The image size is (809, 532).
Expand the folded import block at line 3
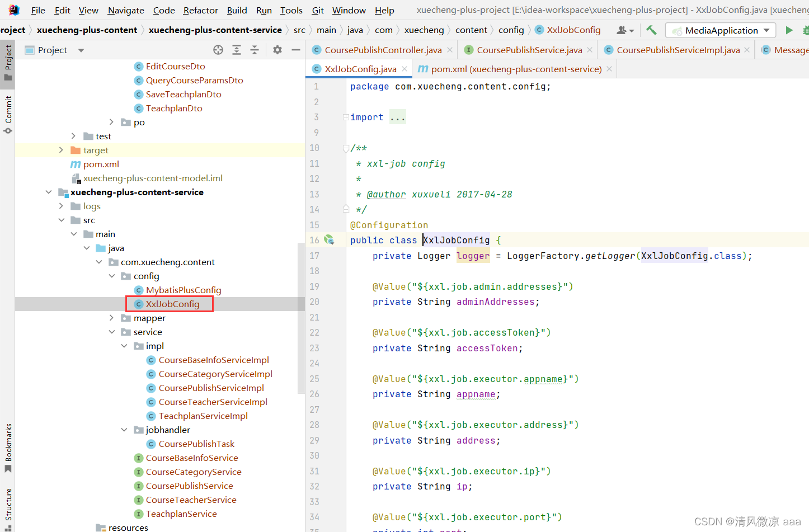(x=346, y=117)
